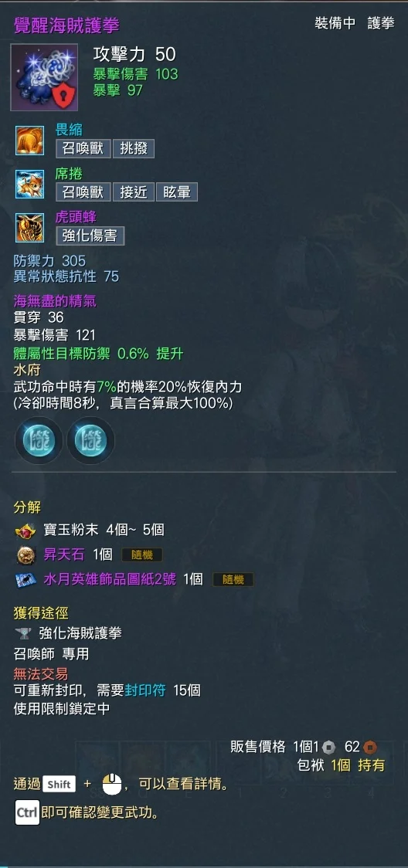Select the first round gem slot
This screenshot has width=408, height=868.
pyautogui.click(x=38, y=440)
